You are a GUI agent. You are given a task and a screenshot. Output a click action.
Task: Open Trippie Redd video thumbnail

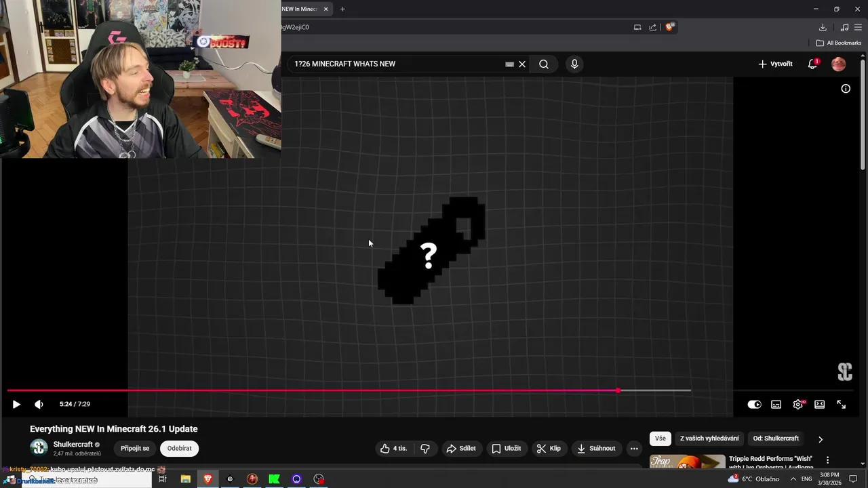pyautogui.click(x=688, y=462)
